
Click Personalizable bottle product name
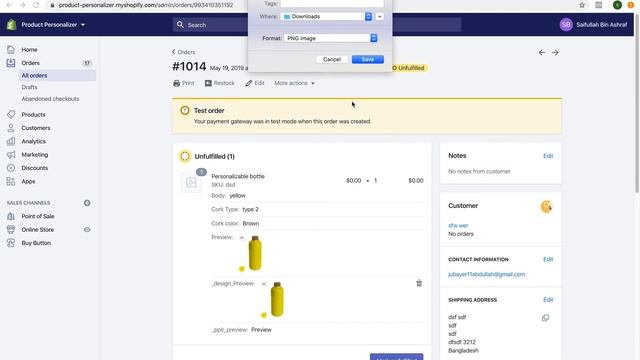click(x=238, y=176)
